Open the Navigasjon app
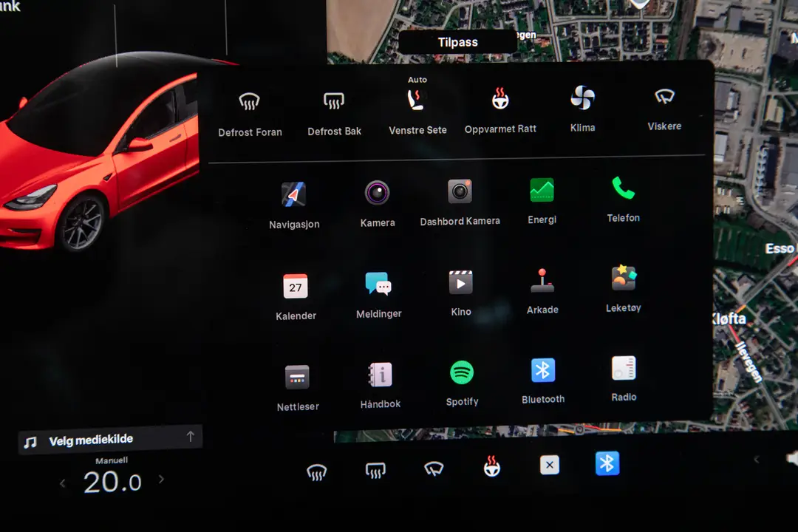 pos(294,194)
